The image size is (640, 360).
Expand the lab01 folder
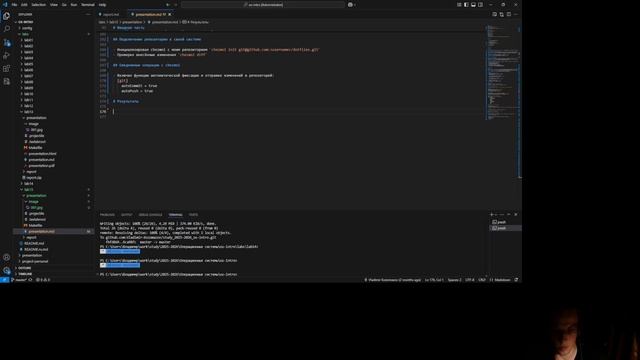pyautogui.click(x=53, y=40)
